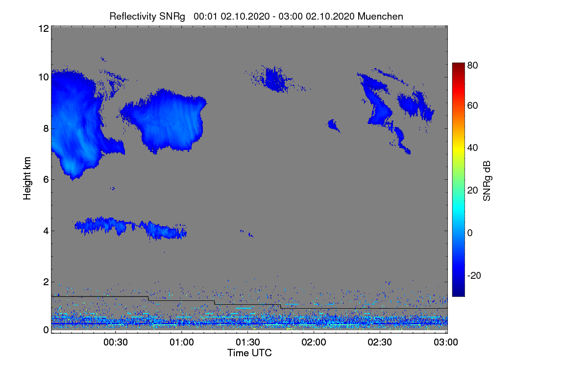
Task: Click the dark red top of the colorbar
Action: coord(458,66)
